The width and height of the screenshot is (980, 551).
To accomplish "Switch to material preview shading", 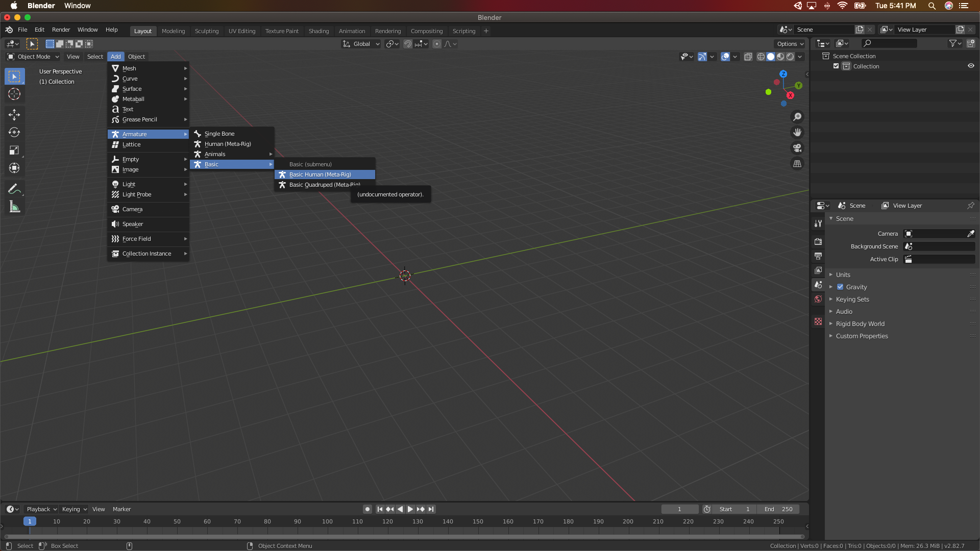I will (780, 57).
